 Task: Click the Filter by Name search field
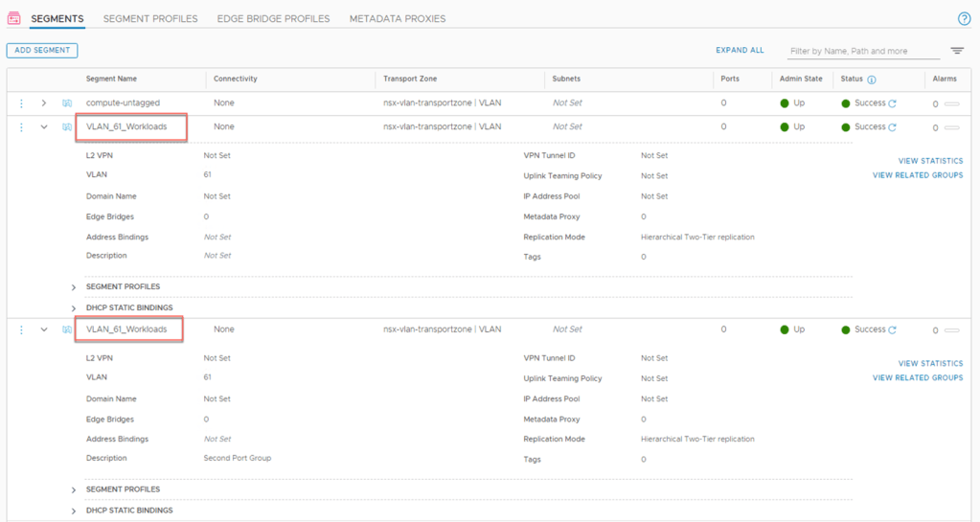863,52
